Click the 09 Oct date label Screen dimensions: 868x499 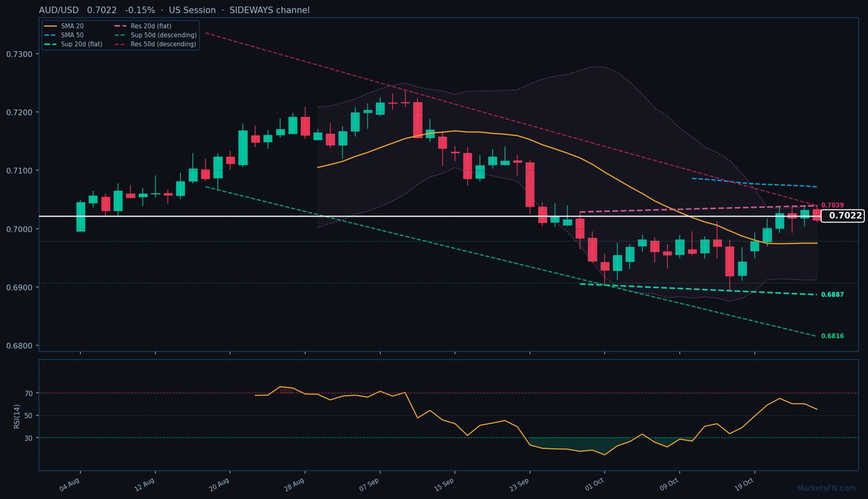click(x=669, y=485)
